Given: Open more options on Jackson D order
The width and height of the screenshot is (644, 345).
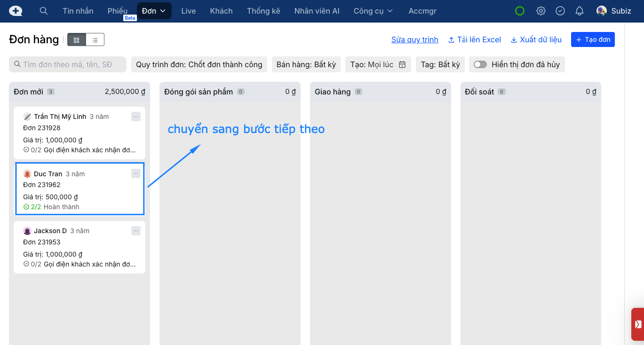Looking at the screenshot, I should tap(136, 230).
